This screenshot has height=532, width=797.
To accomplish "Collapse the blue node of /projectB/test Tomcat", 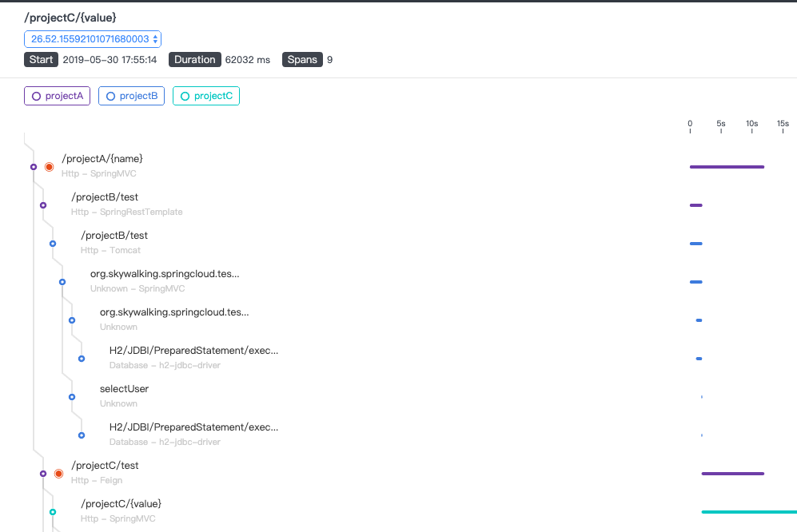I will [x=53, y=244].
